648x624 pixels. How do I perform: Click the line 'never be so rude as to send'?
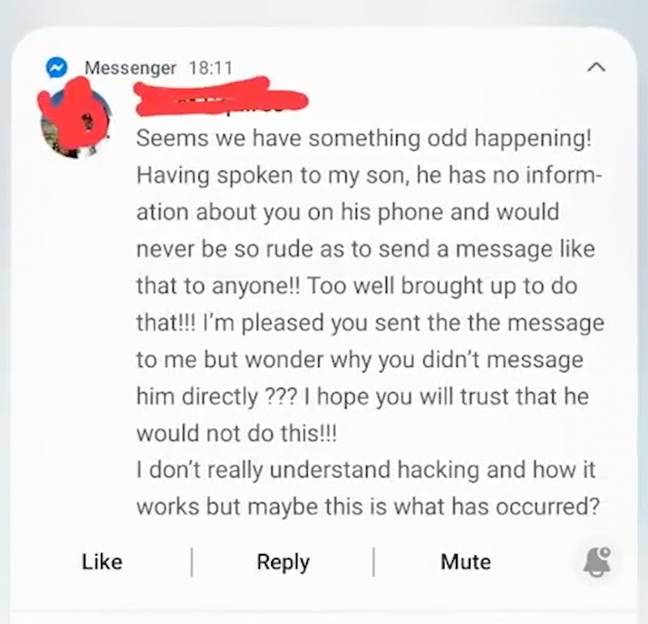tap(366, 249)
